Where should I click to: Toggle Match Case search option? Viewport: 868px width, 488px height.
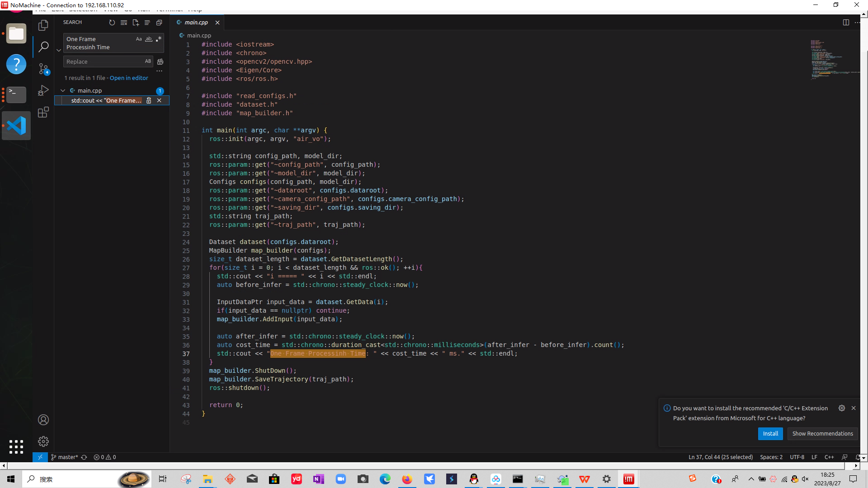139,39
